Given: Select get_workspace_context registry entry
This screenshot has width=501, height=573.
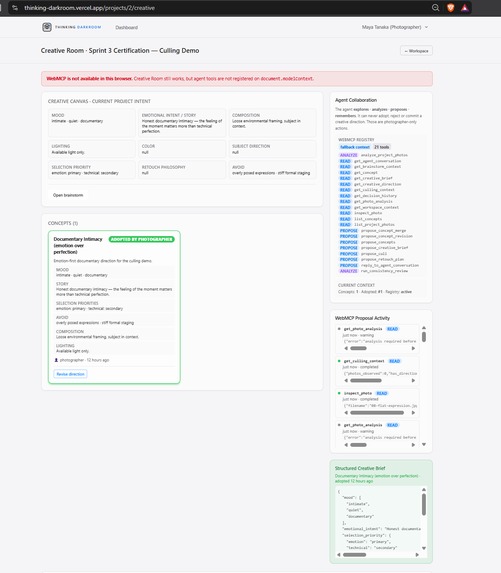Looking at the screenshot, I should click(376, 207).
